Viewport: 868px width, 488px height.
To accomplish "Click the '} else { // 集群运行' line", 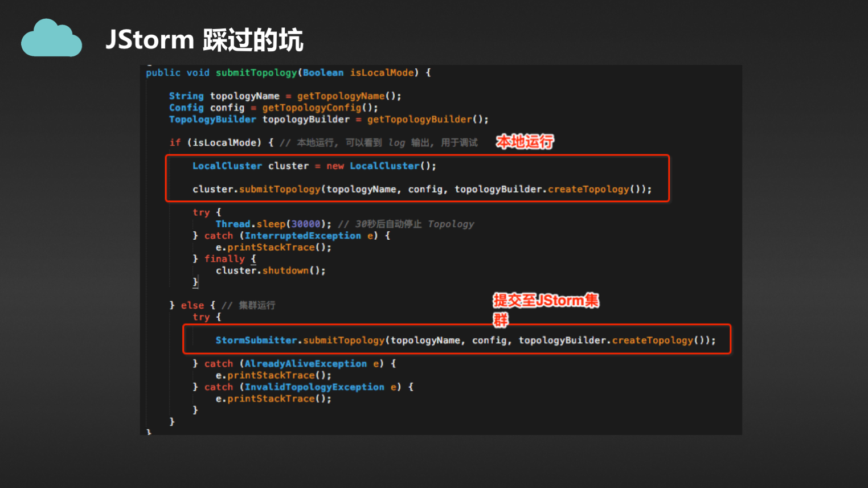I will click(x=222, y=306).
